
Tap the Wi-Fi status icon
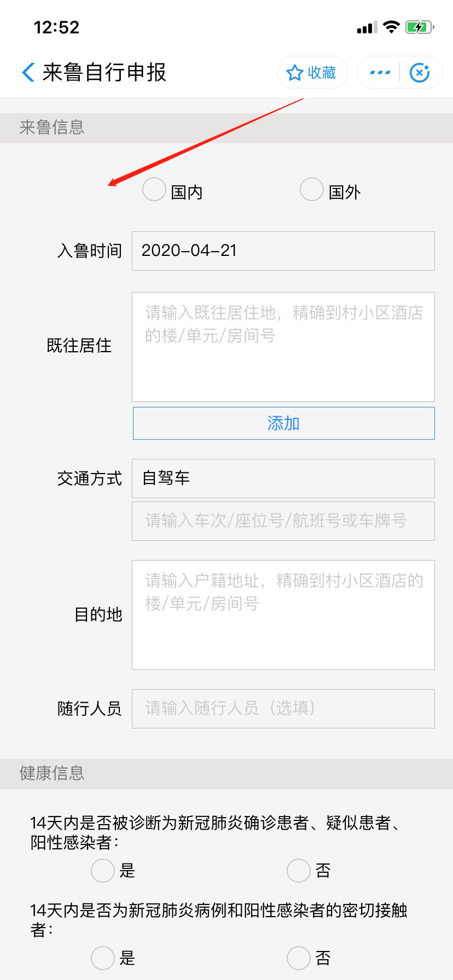391,27
